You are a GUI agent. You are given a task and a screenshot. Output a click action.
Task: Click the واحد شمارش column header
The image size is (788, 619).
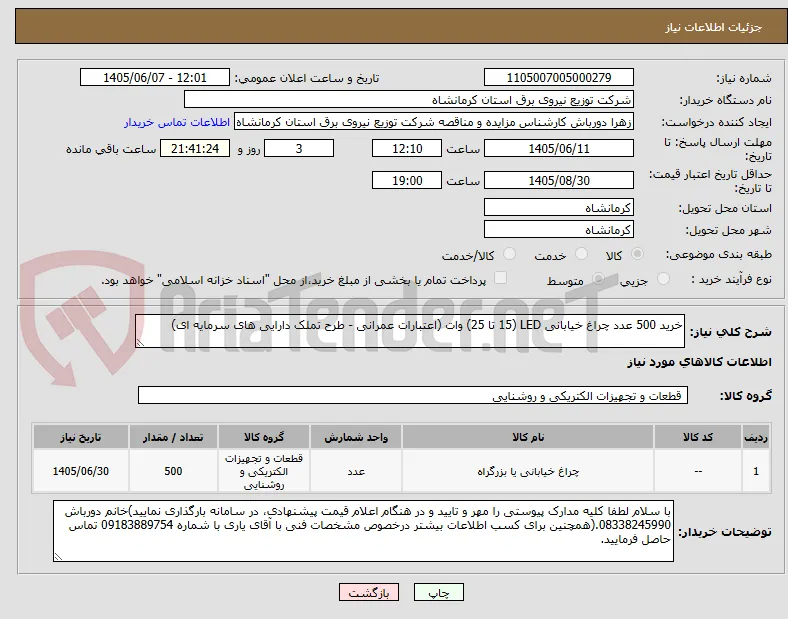[x=356, y=437]
